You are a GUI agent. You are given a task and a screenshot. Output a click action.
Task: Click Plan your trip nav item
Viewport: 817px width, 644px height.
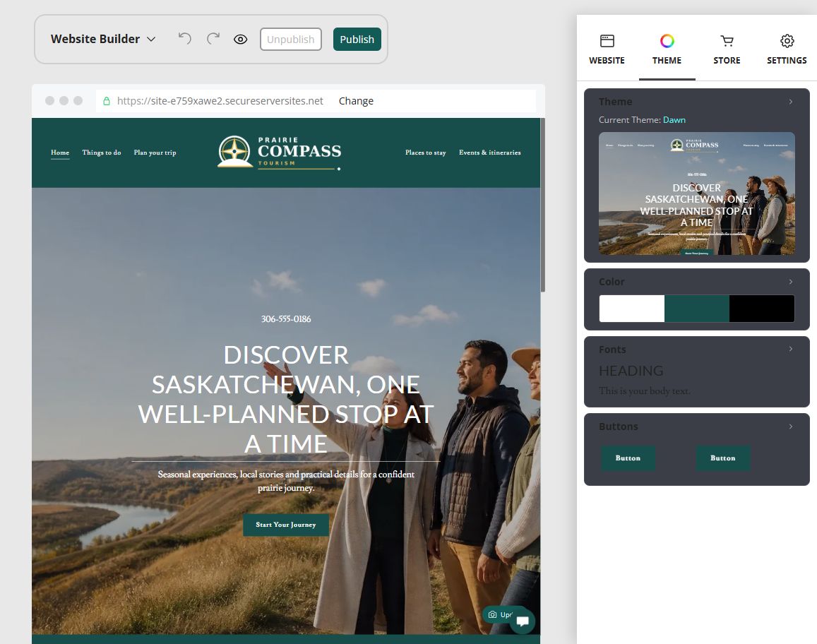[x=155, y=153]
